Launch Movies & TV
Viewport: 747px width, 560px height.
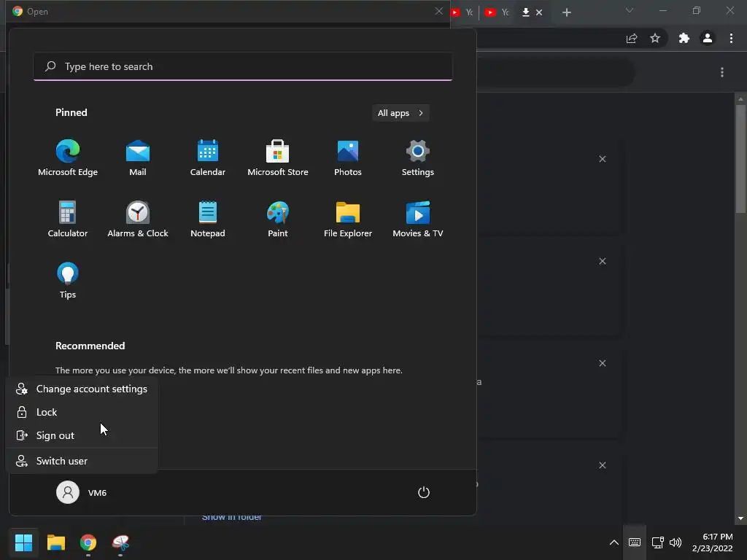(x=418, y=219)
